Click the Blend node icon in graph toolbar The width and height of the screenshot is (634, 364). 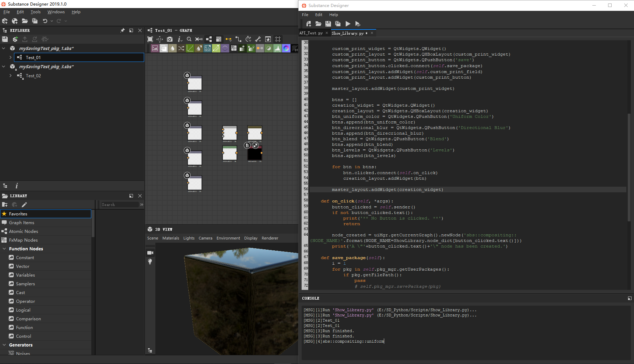tap(164, 48)
